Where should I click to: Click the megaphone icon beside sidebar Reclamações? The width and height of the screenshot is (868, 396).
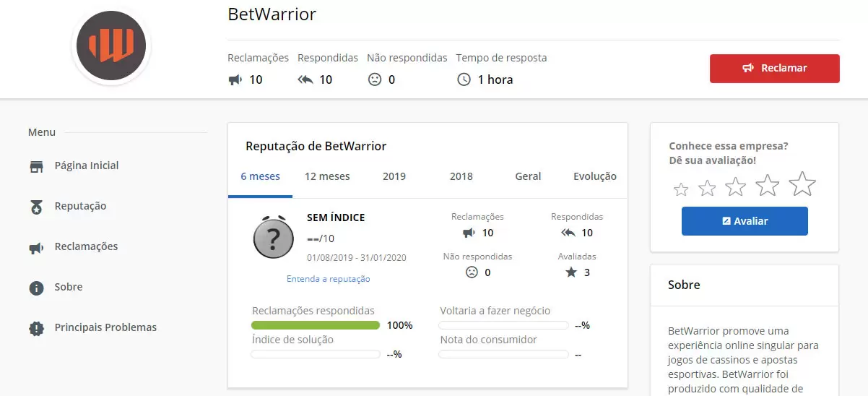(36, 247)
